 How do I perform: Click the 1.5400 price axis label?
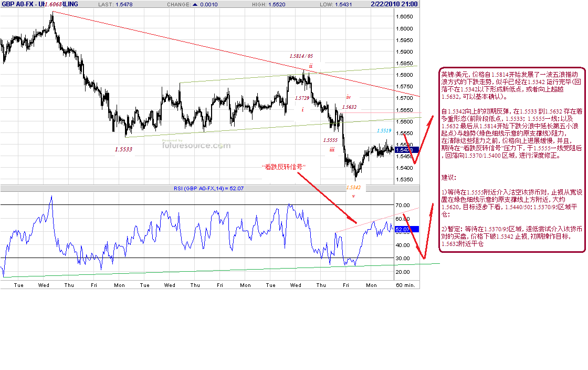(x=404, y=168)
